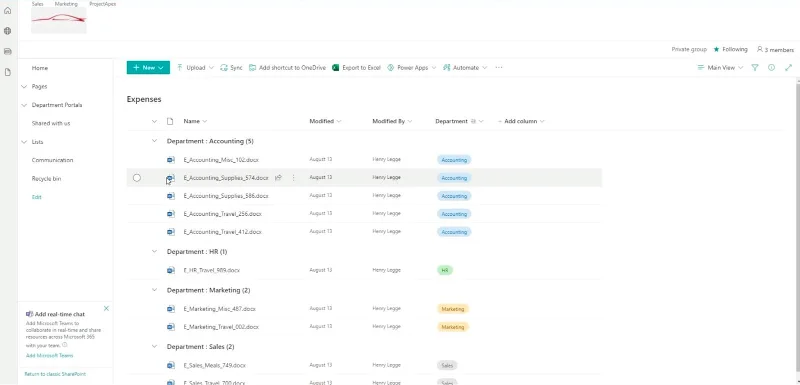
Task: Click Word icon of E_Accounting_Misc_102.docx
Action: tap(170, 160)
